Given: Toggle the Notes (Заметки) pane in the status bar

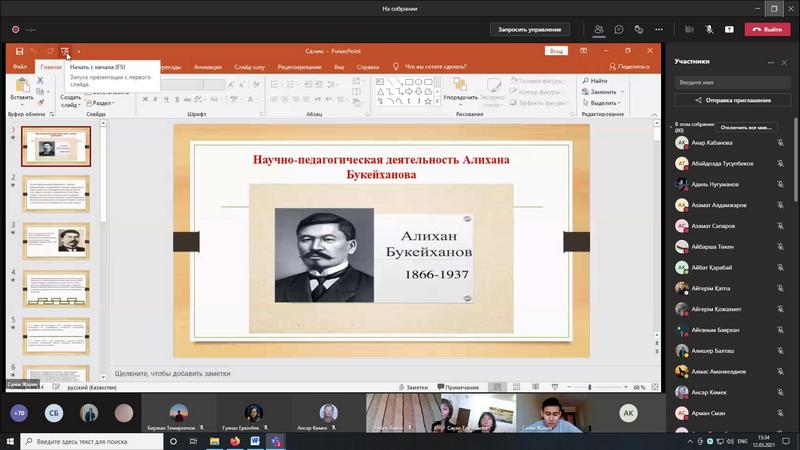Looking at the screenshot, I should pos(413,387).
